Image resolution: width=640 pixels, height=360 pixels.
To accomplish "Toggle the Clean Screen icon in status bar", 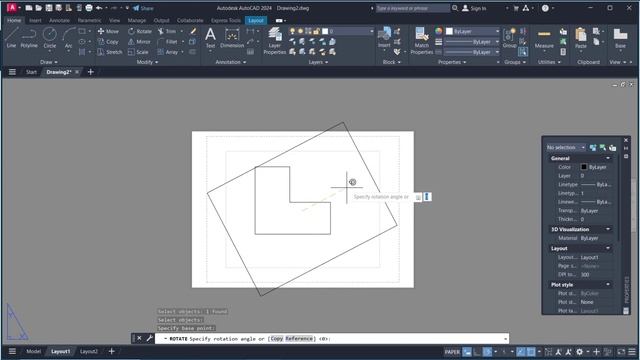I will tap(621, 351).
